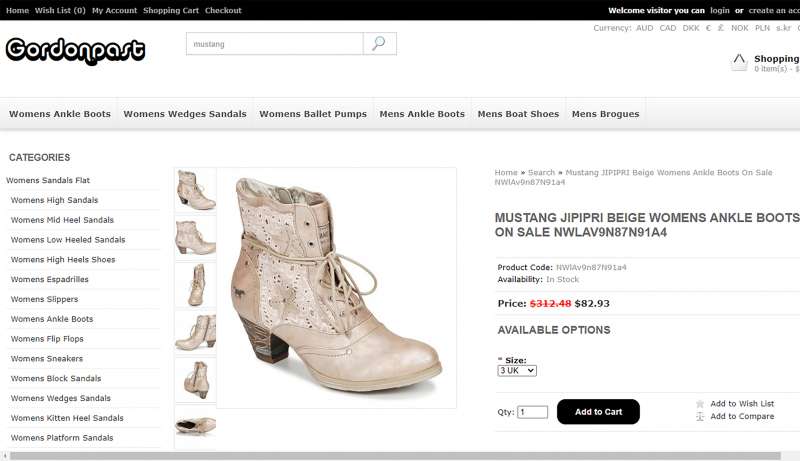Select first boot thumbnail image
This screenshot has width=800, height=461.
[x=195, y=190]
